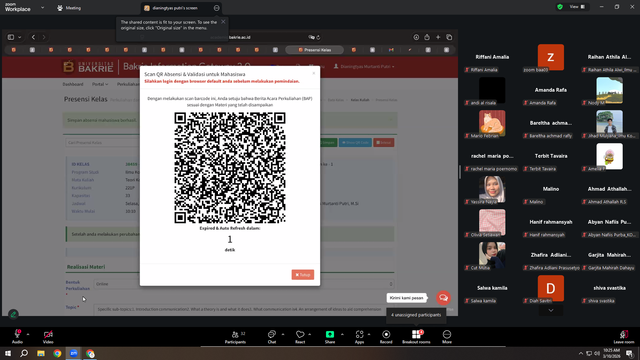This screenshot has width=640, height=360.
Task: Toggle recording with the Record button
Action: 386,337
